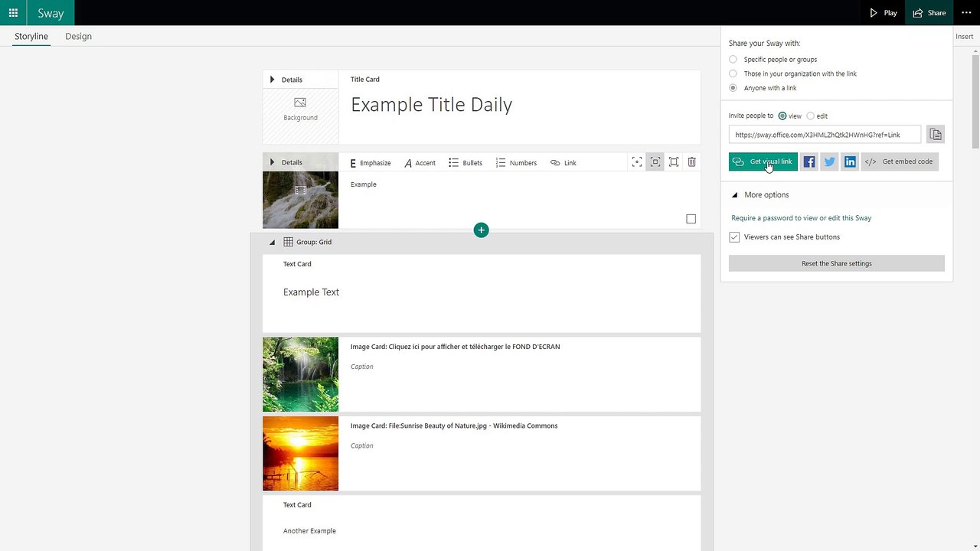Insert Bullets list
Screen dimensions: 980x551
465,163
